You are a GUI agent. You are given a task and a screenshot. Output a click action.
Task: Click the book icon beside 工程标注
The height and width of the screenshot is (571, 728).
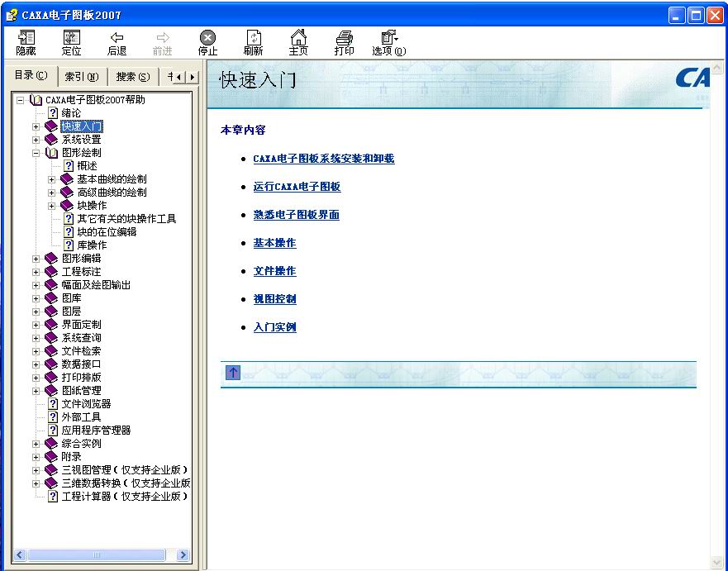coord(51,272)
